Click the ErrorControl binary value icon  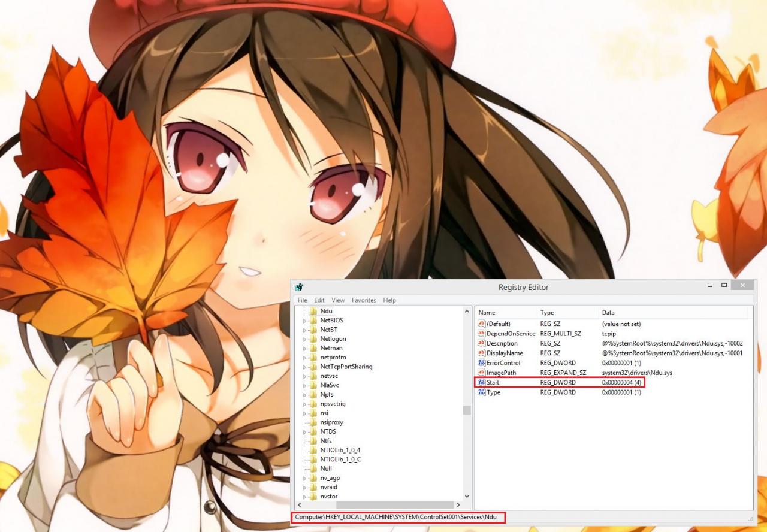click(x=481, y=363)
